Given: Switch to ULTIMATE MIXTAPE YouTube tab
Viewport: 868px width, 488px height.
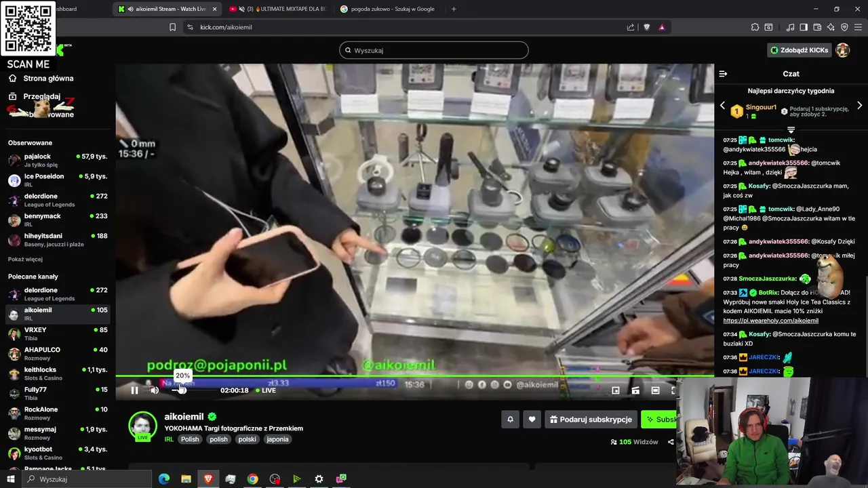Looking at the screenshot, I should click(x=277, y=9).
